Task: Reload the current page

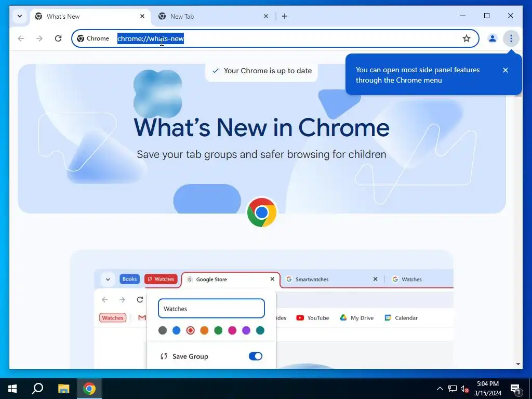Action: [58, 38]
